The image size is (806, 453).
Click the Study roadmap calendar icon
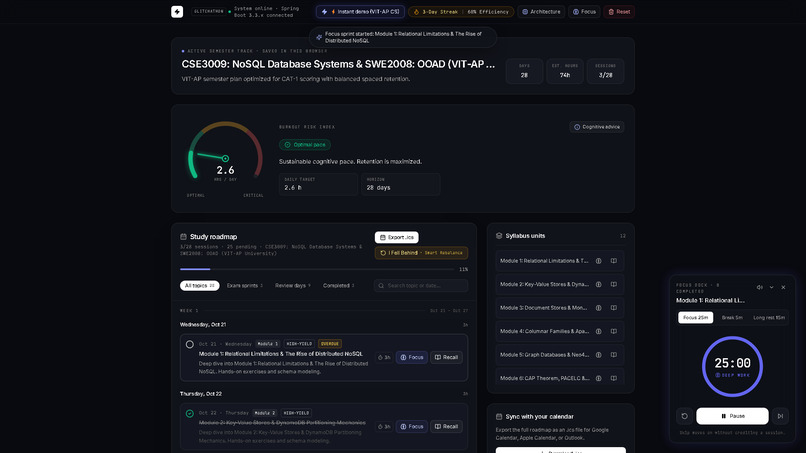(183, 237)
